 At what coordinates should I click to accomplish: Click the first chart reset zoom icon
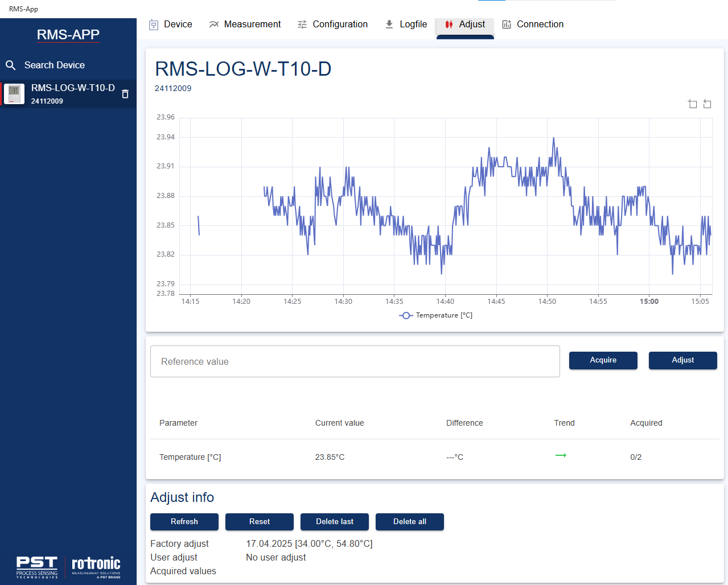(x=692, y=104)
